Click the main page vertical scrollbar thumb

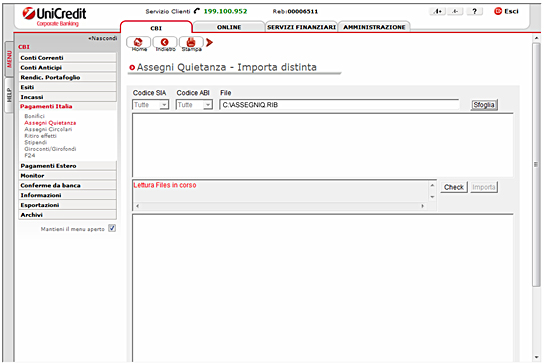tap(537, 165)
